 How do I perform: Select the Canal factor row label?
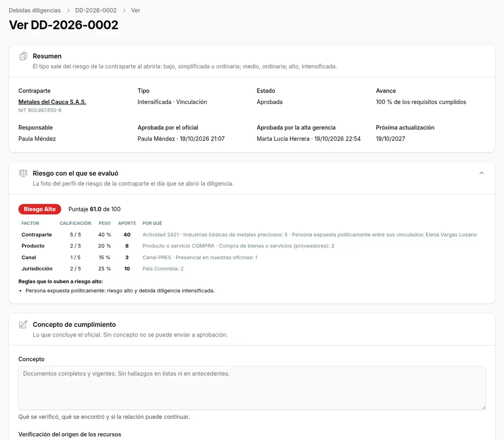point(29,257)
